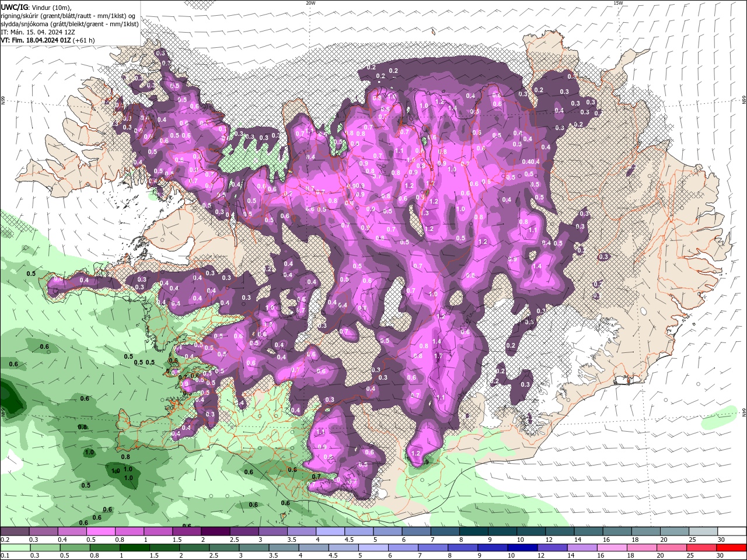
Task: Click the lightest green 0.1 rain legend swatch
Action: (x=15, y=548)
